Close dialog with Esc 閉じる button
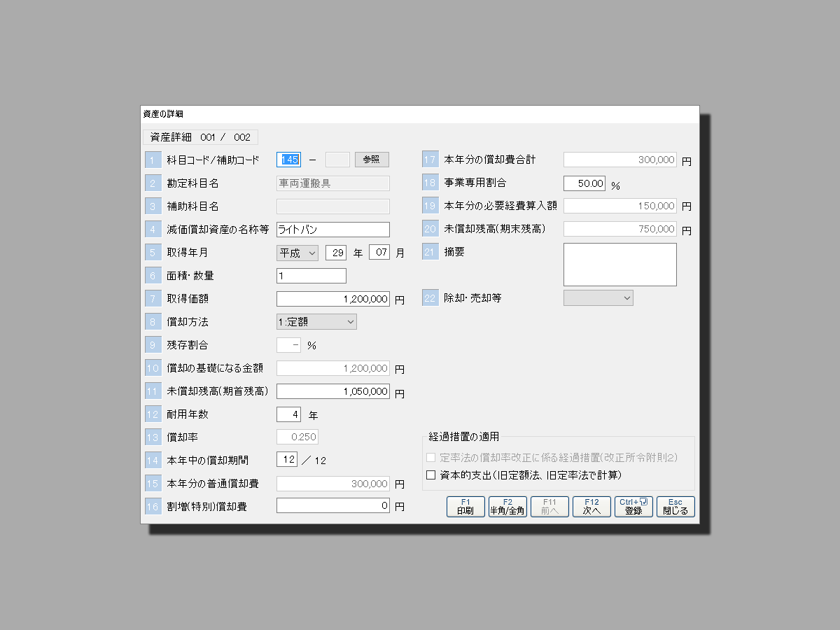This screenshot has width=840, height=630. tap(675, 507)
